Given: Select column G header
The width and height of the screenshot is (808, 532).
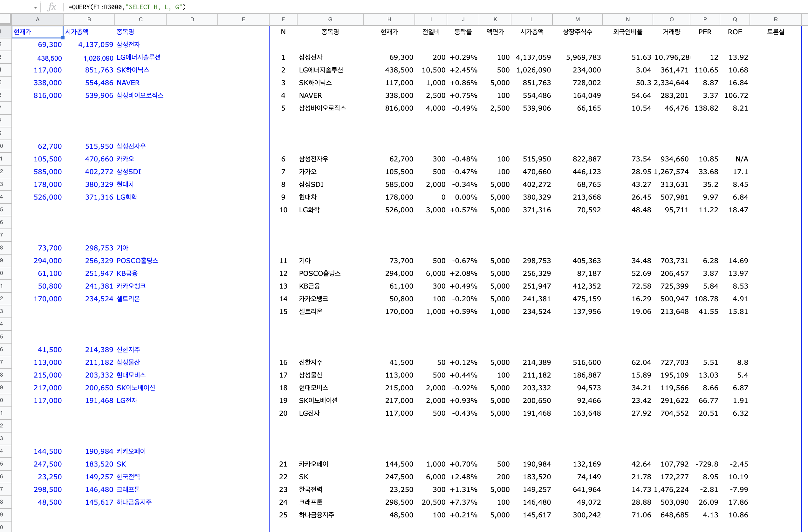Looking at the screenshot, I should point(330,19).
